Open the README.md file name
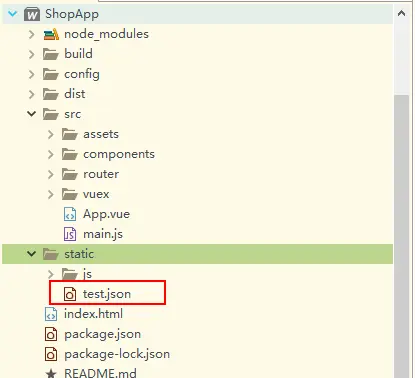Screen dimensions: 415x378 click(x=100, y=373)
